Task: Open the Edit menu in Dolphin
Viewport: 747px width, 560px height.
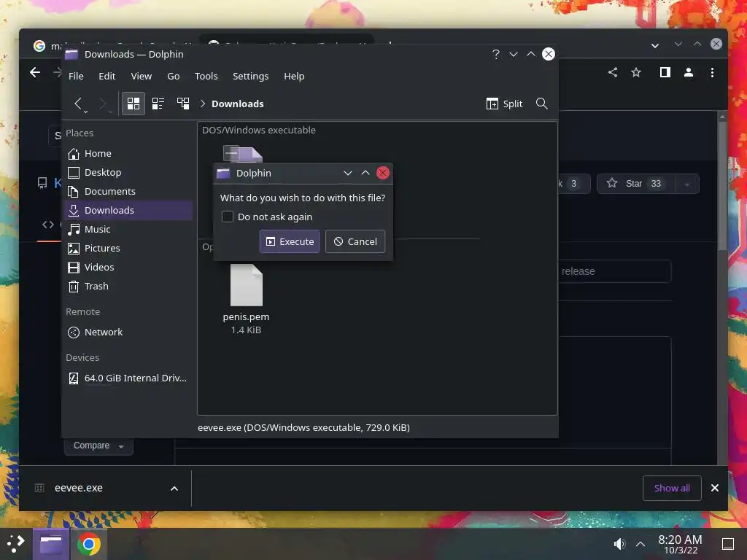Action: tap(107, 76)
